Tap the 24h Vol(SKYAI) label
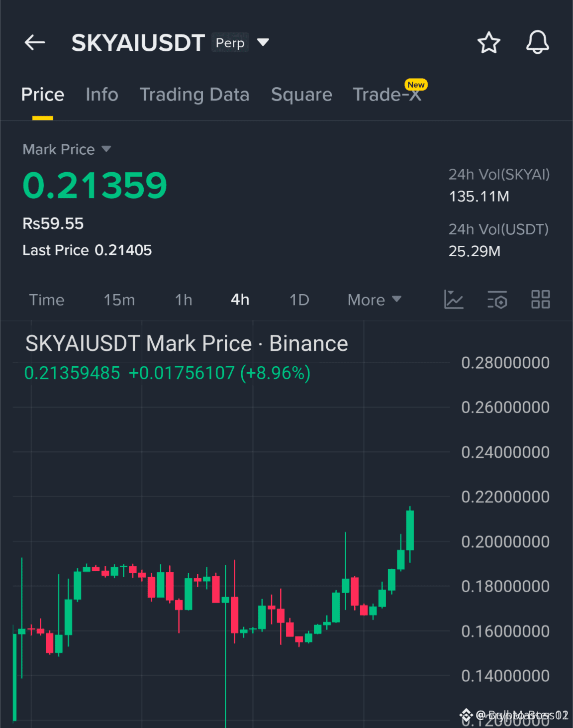Screen dimensions: 573x728 tap(499, 175)
